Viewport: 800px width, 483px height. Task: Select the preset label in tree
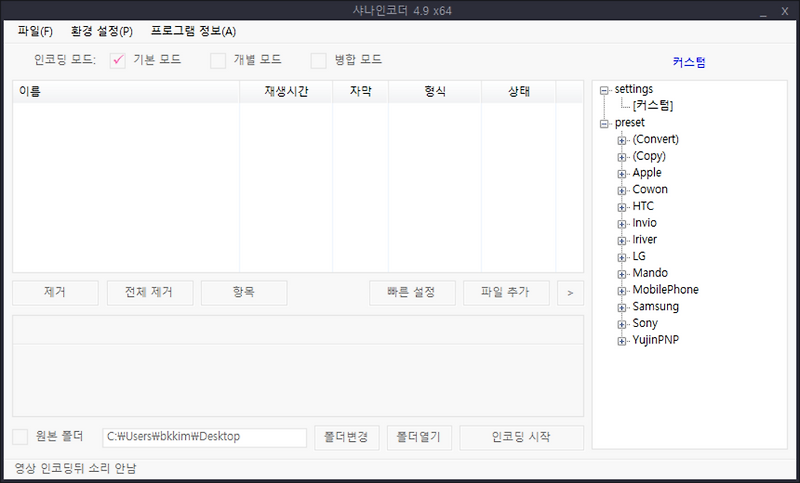coord(630,123)
